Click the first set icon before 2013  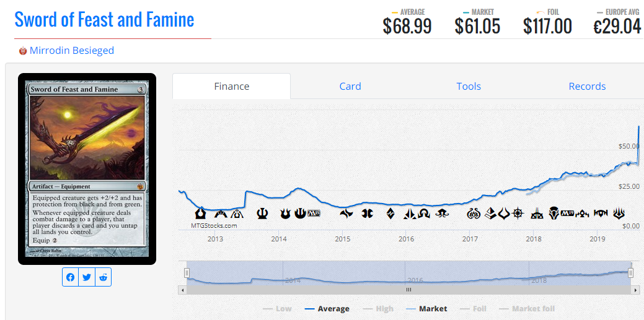(200, 214)
